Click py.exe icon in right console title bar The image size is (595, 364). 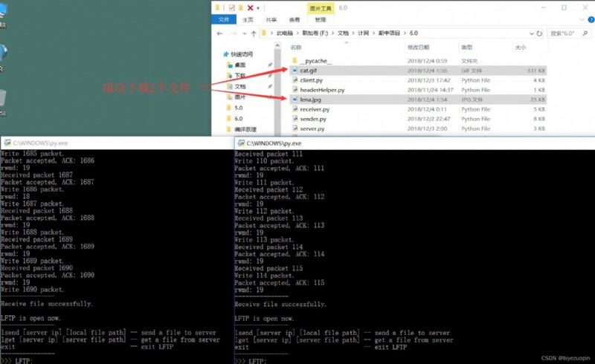click(240, 143)
